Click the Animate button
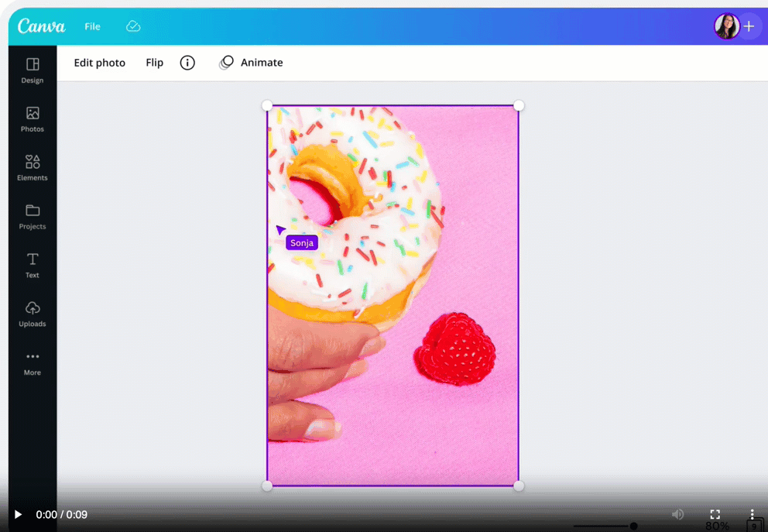768x532 pixels. 252,63
